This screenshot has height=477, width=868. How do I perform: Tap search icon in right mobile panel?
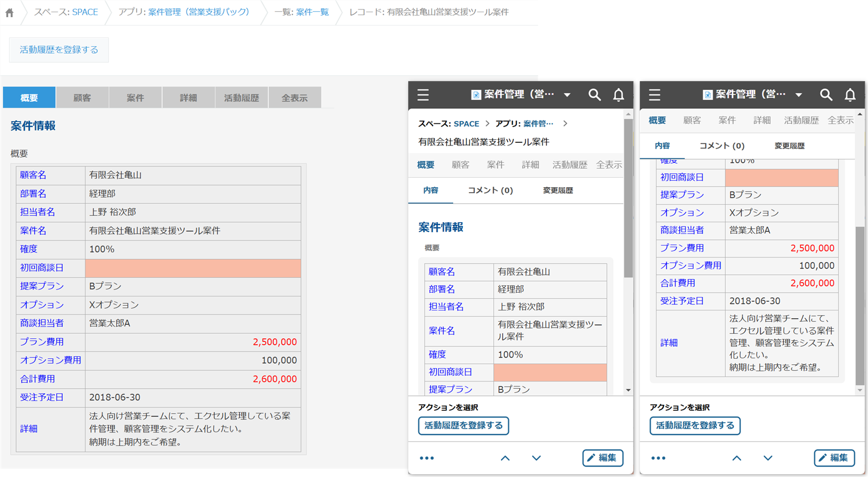click(x=826, y=95)
